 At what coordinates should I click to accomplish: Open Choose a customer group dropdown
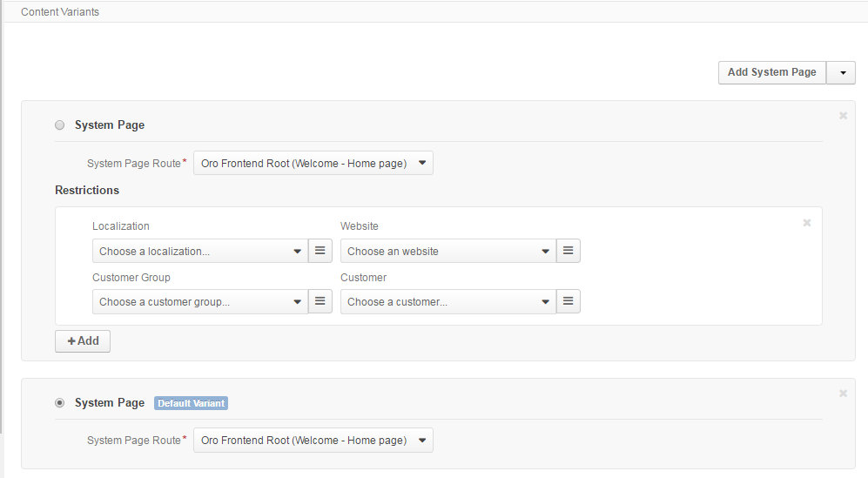(200, 301)
